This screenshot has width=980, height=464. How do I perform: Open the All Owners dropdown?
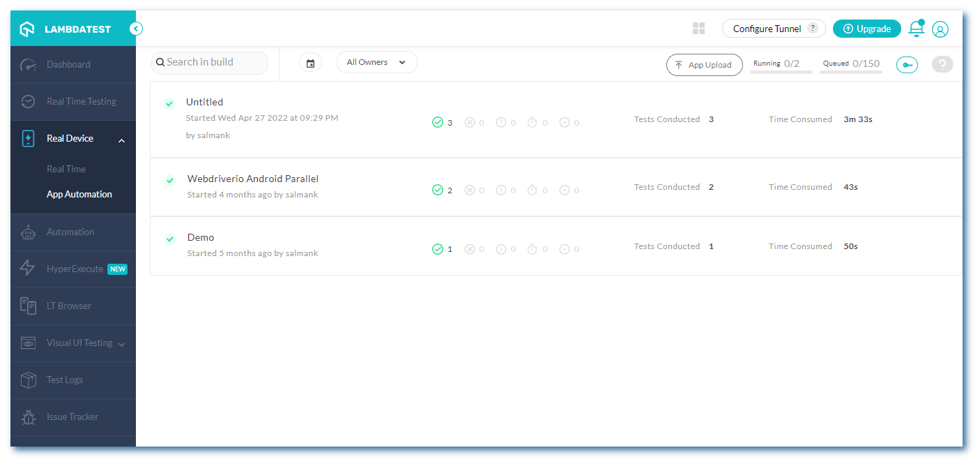click(376, 62)
